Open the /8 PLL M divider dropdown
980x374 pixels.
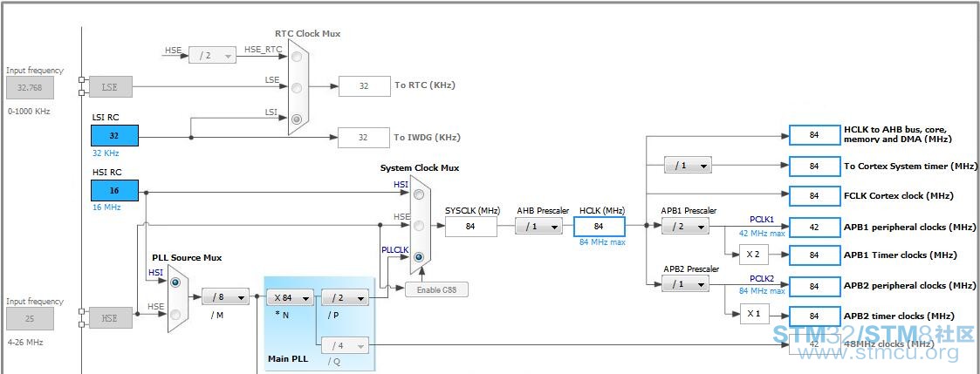225,297
